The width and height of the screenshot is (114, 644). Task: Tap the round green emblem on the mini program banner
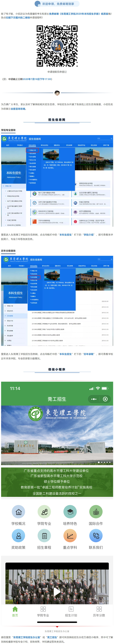(35, 414)
